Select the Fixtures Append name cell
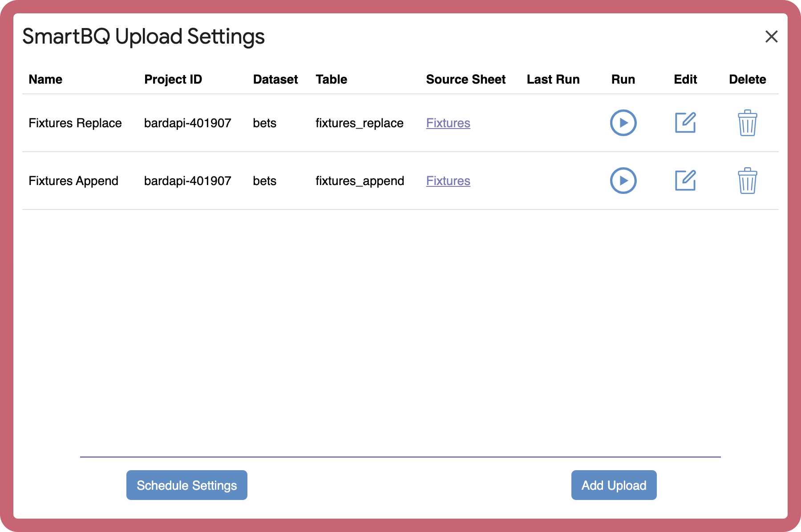Image resolution: width=801 pixels, height=532 pixels. coord(73,181)
